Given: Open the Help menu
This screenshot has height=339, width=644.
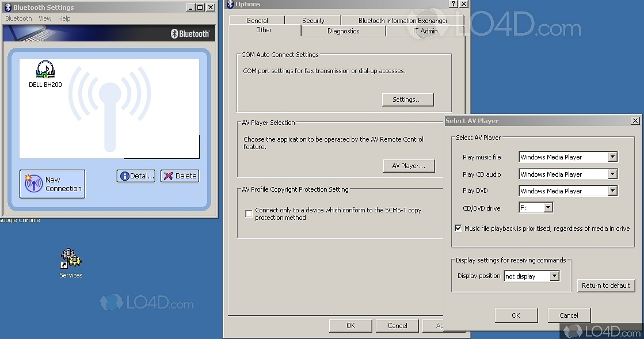Looking at the screenshot, I should click(x=64, y=18).
